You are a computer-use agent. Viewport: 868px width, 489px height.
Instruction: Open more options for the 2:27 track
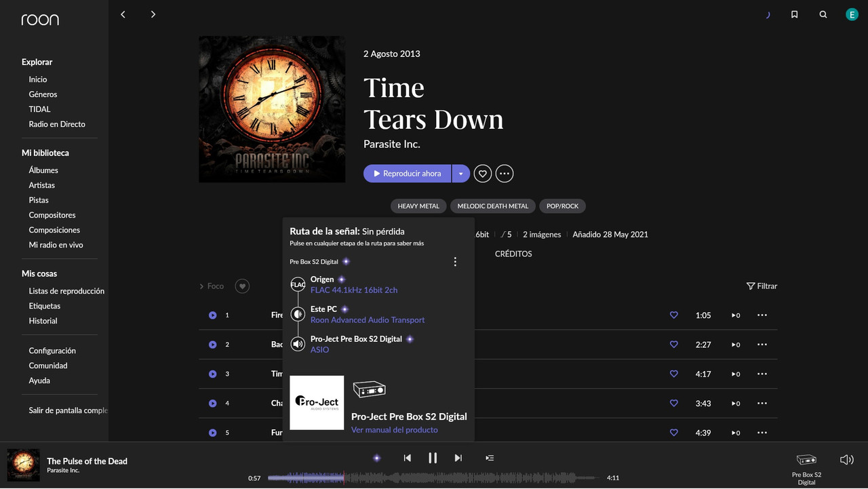762,345
